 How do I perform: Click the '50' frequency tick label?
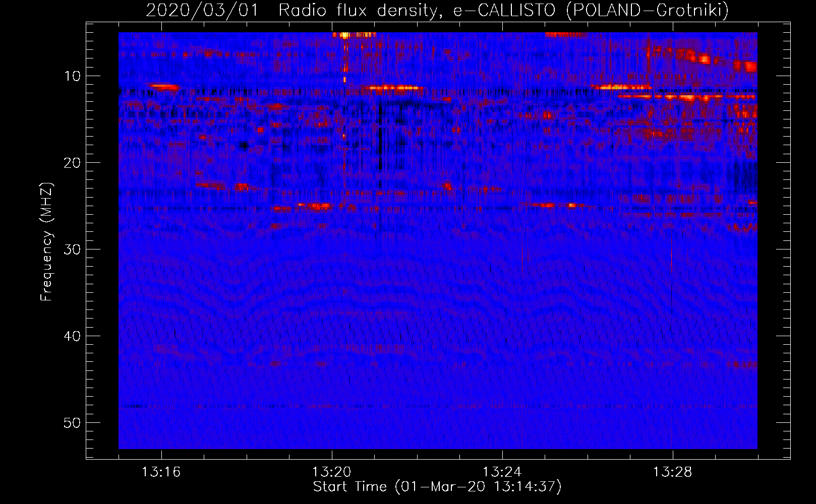tap(73, 423)
